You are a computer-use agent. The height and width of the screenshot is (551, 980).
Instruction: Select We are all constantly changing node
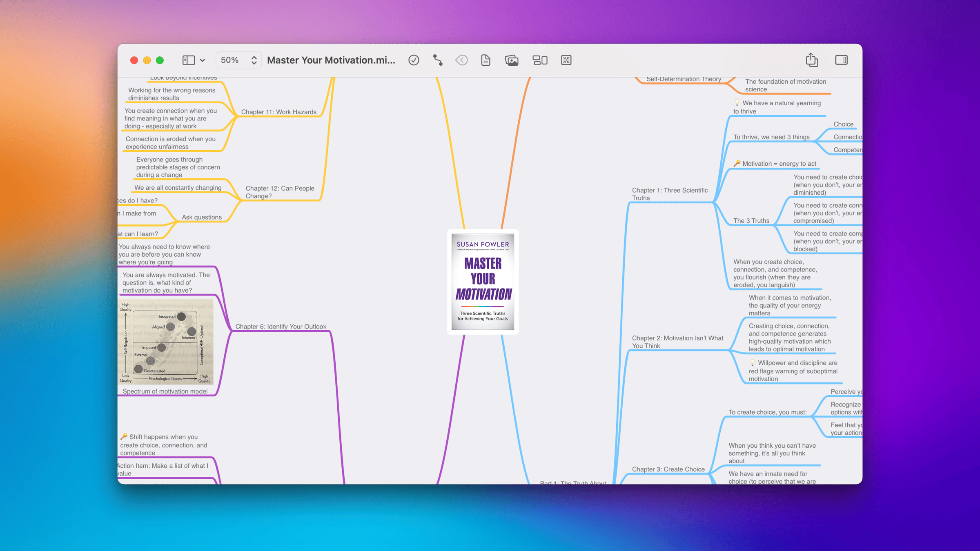click(178, 188)
